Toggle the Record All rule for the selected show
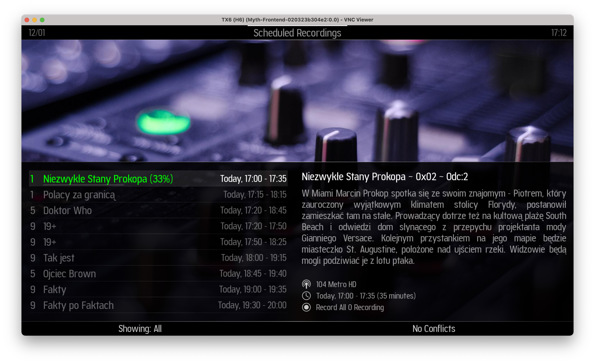595x364 pixels. tap(349, 307)
